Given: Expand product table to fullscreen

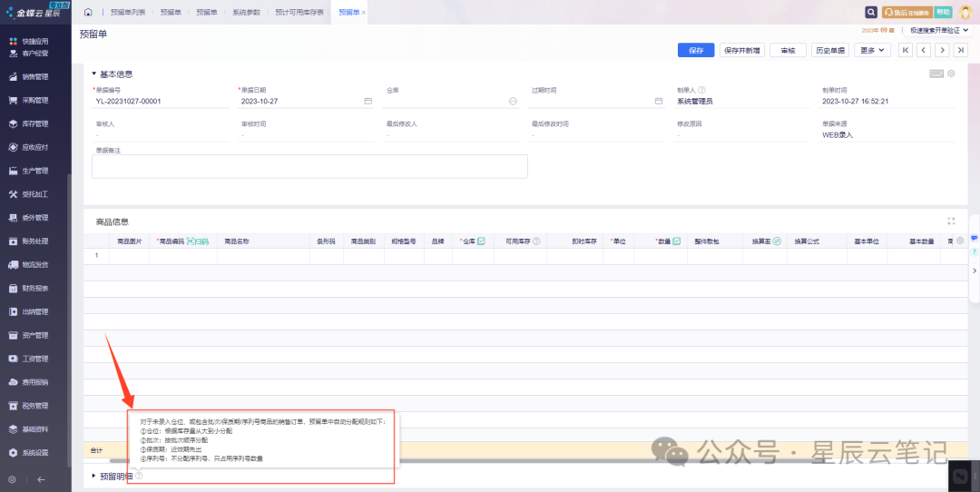Looking at the screenshot, I should [951, 221].
